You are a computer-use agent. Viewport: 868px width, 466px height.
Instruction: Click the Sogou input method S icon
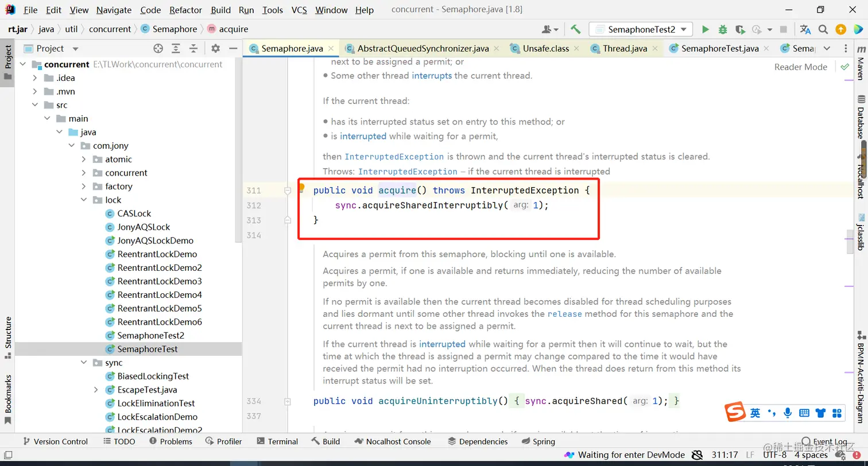point(734,412)
